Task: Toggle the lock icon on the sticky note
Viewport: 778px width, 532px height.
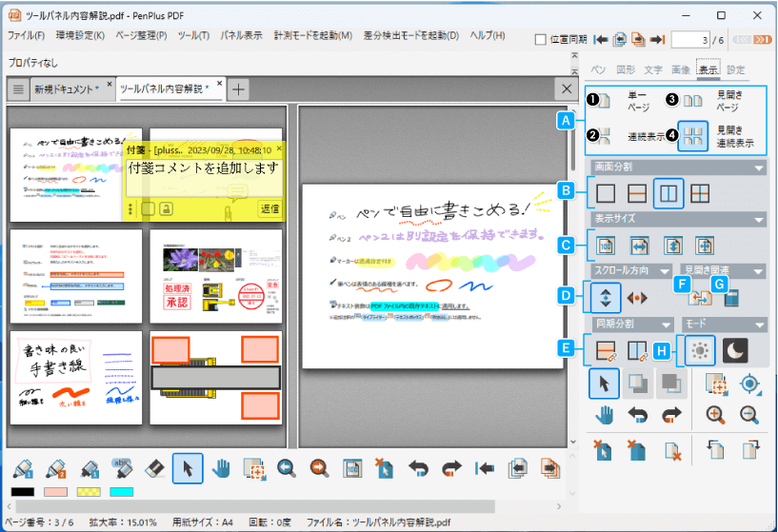Action: pyautogui.click(x=165, y=208)
